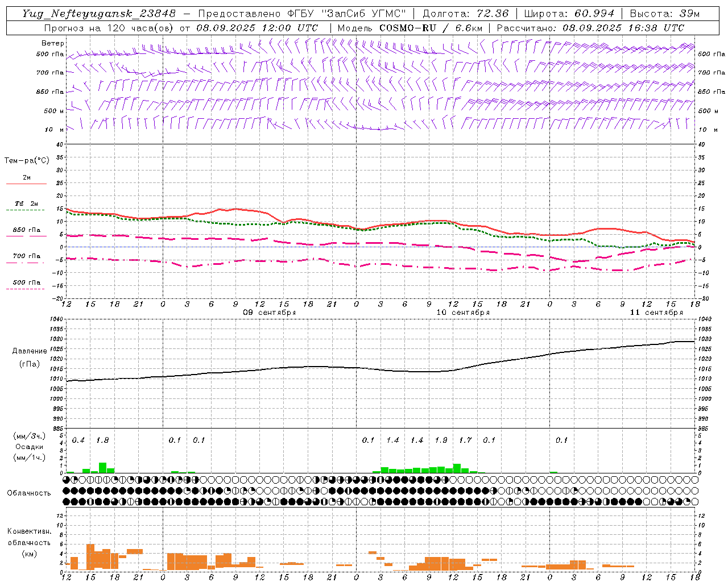728x582 pixels.
Task: Click the 10 сентября date label
Action: coord(463,313)
